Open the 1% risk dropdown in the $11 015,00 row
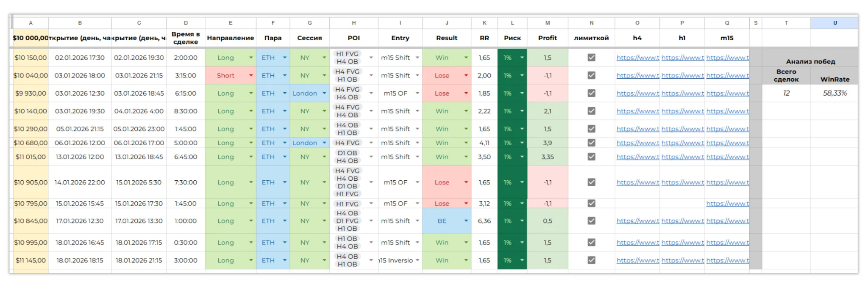Image resolution: width=868 pixels, height=289 pixels. [522, 157]
